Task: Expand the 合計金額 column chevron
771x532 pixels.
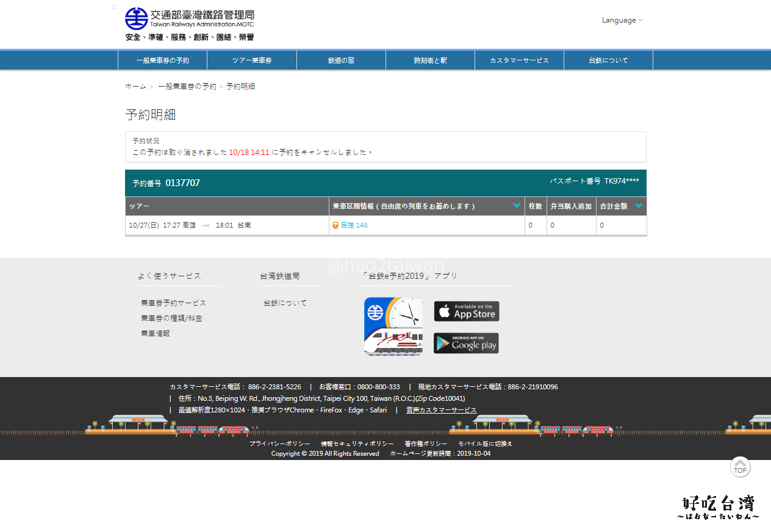Action: (639, 206)
